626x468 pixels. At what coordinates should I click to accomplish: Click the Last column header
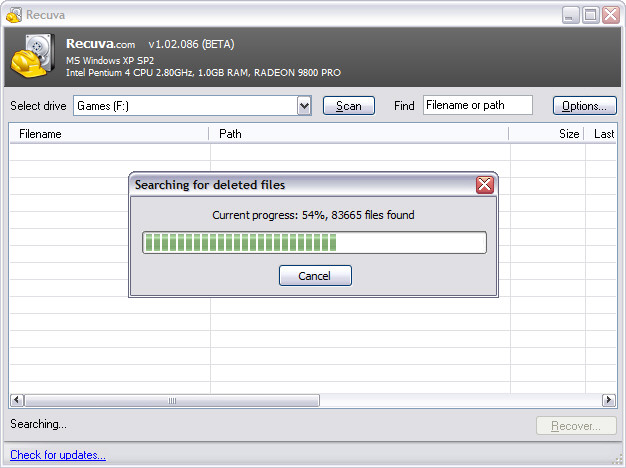click(x=600, y=134)
